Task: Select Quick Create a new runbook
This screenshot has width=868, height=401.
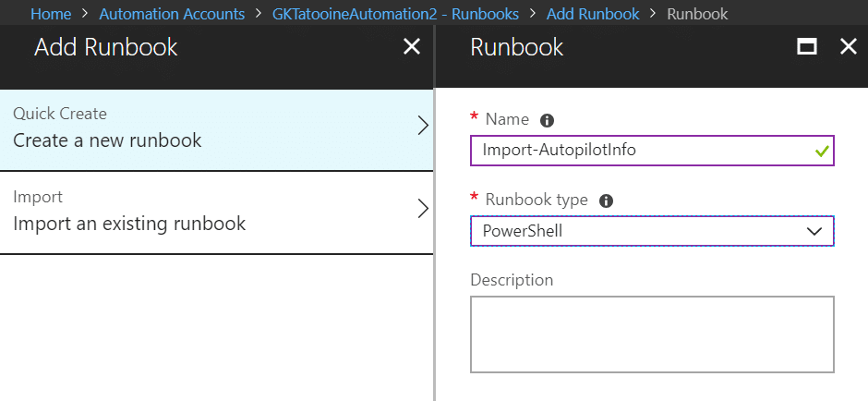Action: 216,129
